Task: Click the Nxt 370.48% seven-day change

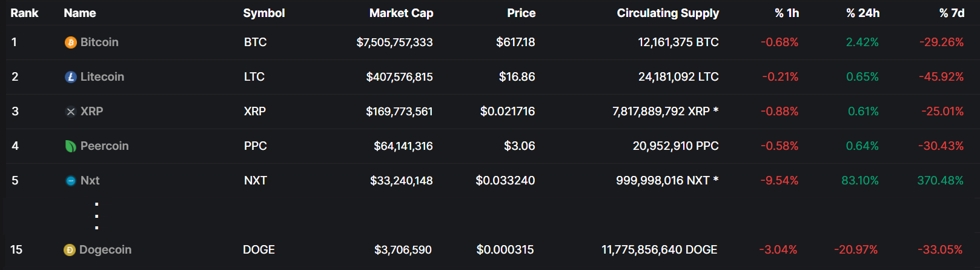Action: click(940, 181)
